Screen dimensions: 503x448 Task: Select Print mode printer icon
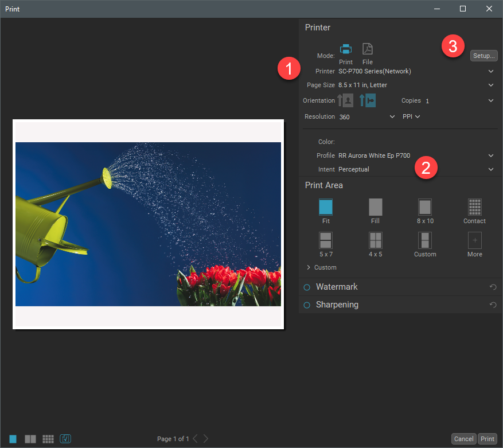tap(346, 49)
